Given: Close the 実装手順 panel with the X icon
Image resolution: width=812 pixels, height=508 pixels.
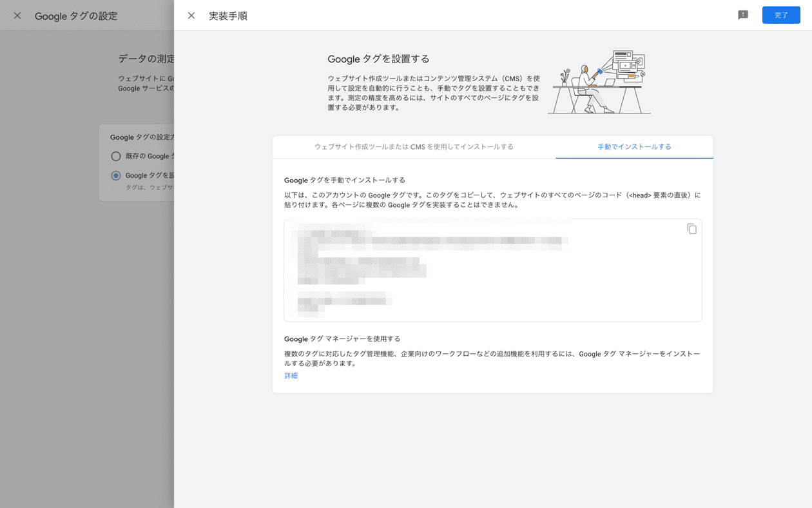Looking at the screenshot, I should [x=191, y=15].
